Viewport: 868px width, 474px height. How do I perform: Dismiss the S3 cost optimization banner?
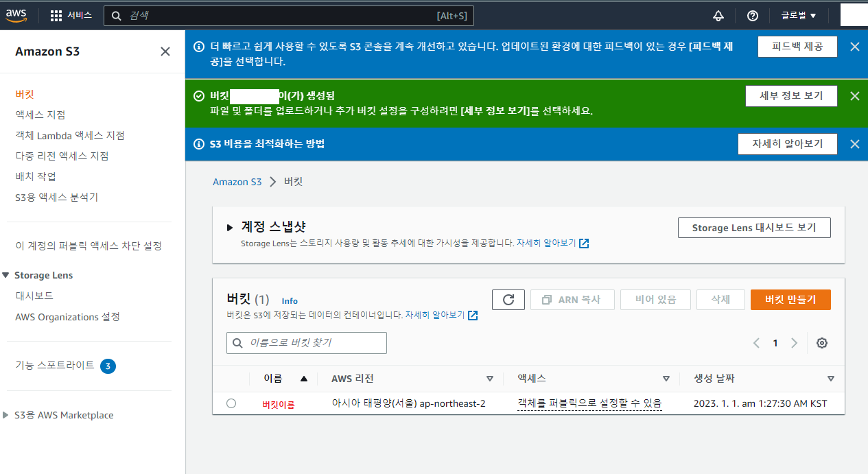(854, 144)
